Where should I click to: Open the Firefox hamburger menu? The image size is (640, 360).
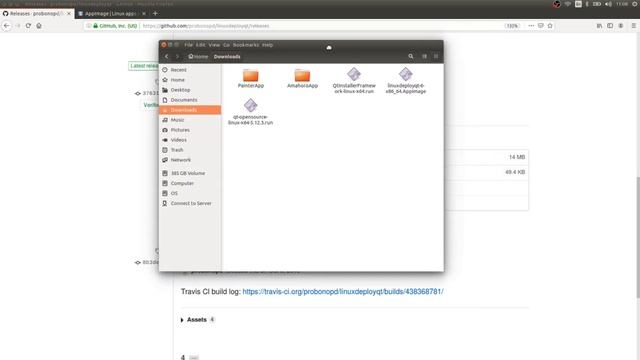tap(633, 26)
